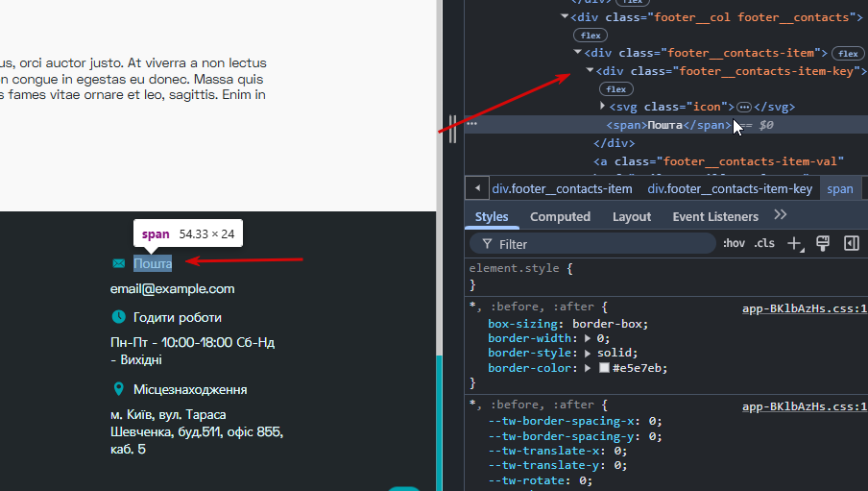Switch to the Computed tab

[x=560, y=217]
